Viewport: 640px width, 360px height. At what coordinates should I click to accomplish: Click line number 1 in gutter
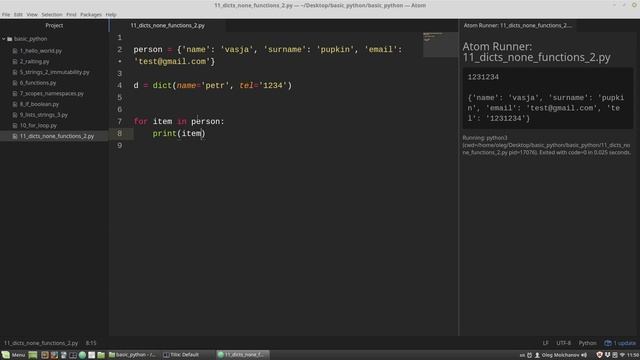tap(120, 38)
